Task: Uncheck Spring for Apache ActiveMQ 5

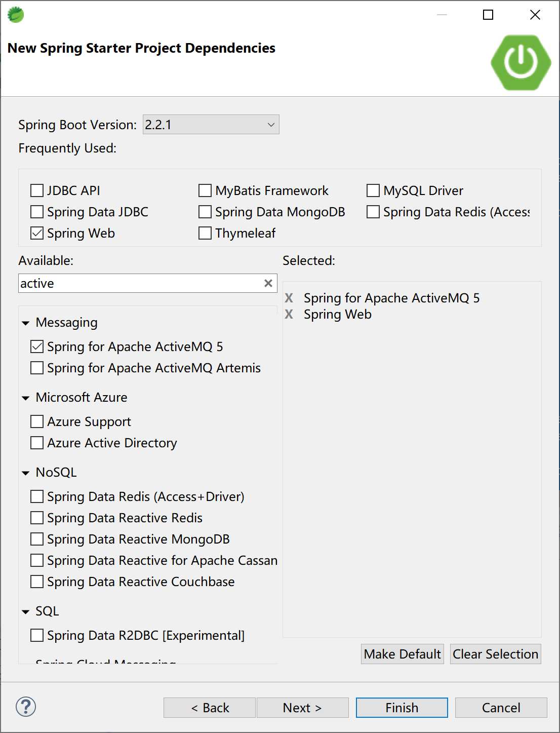Action: [37, 346]
